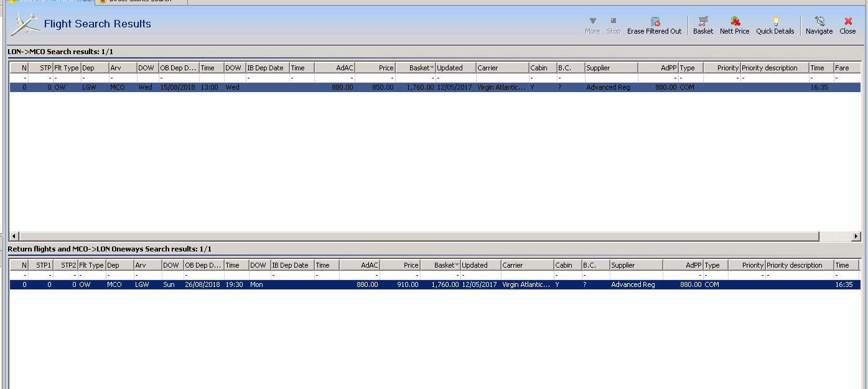Sort LON->MCO grid by Arv header

tap(123, 68)
